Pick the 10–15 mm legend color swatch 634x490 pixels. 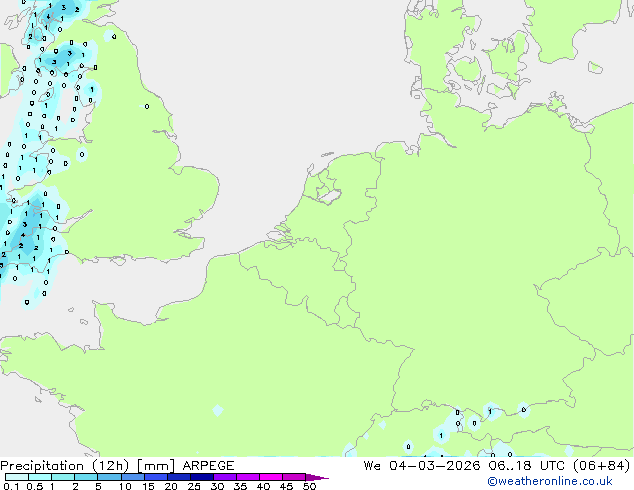coord(133,477)
